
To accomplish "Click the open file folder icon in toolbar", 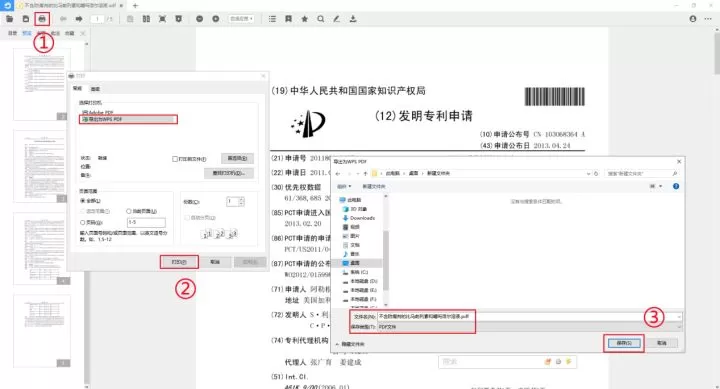I will coord(10,19).
